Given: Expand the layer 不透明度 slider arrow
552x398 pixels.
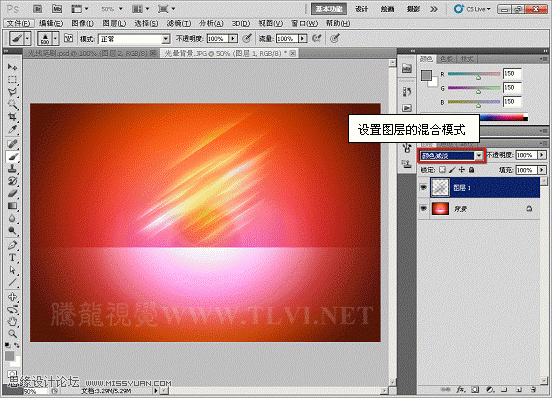Looking at the screenshot, I should [x=542, y=155].
